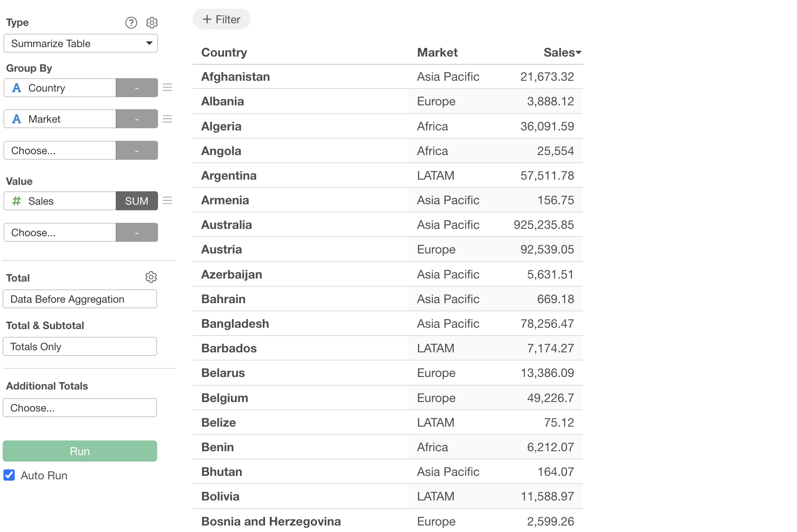The width and height of the screenshot is (797, 532).
Task: Open Type settings gear icon
Action: [x=152, y=22]
